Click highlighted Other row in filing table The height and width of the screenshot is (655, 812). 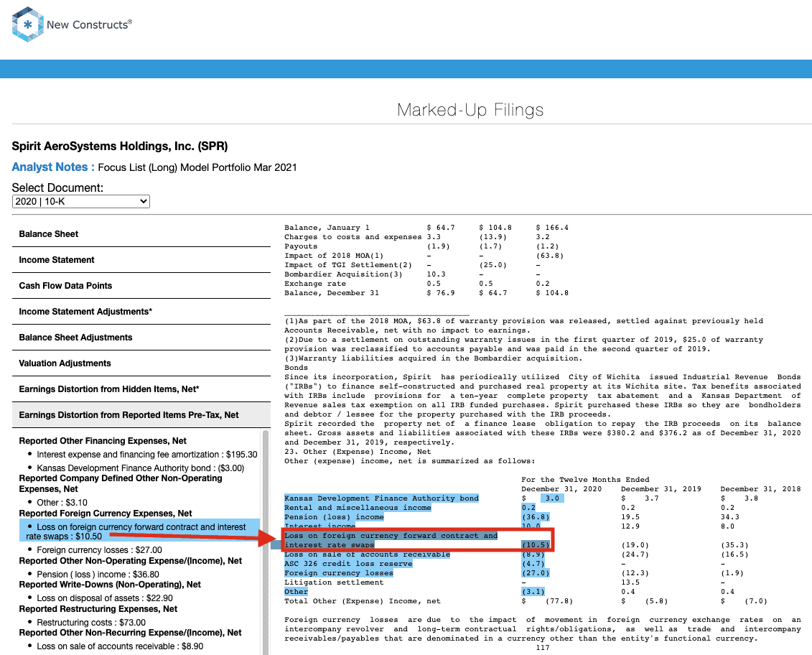[297, 592]
